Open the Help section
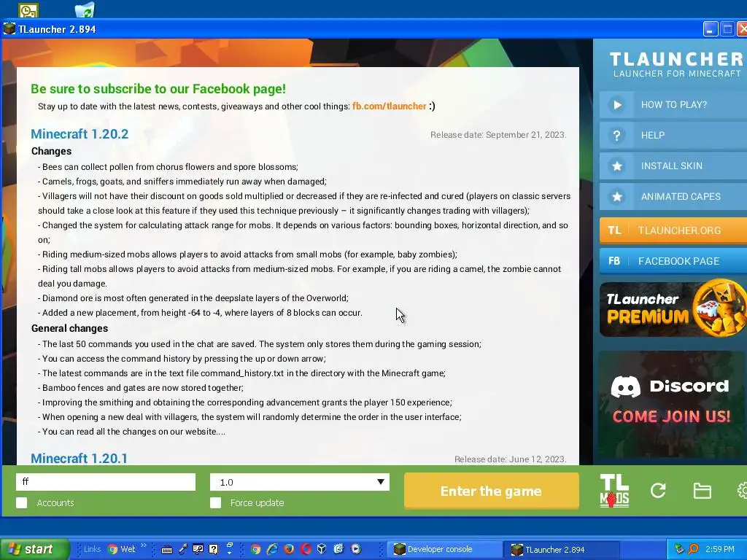This screenshot has width=747, height=560. pyautogui.click(x=673, y=135)
